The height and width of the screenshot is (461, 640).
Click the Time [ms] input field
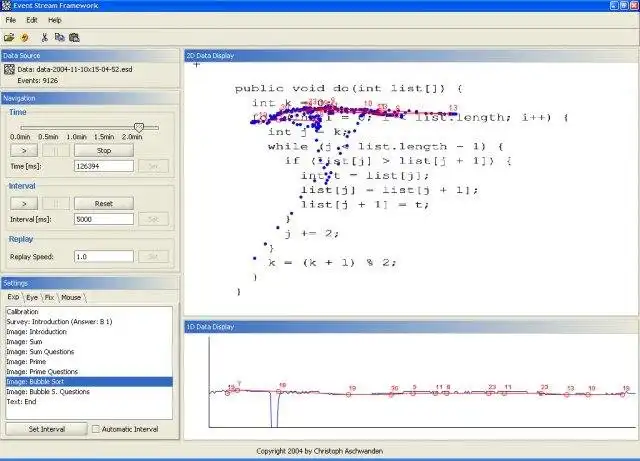[104, 166]
